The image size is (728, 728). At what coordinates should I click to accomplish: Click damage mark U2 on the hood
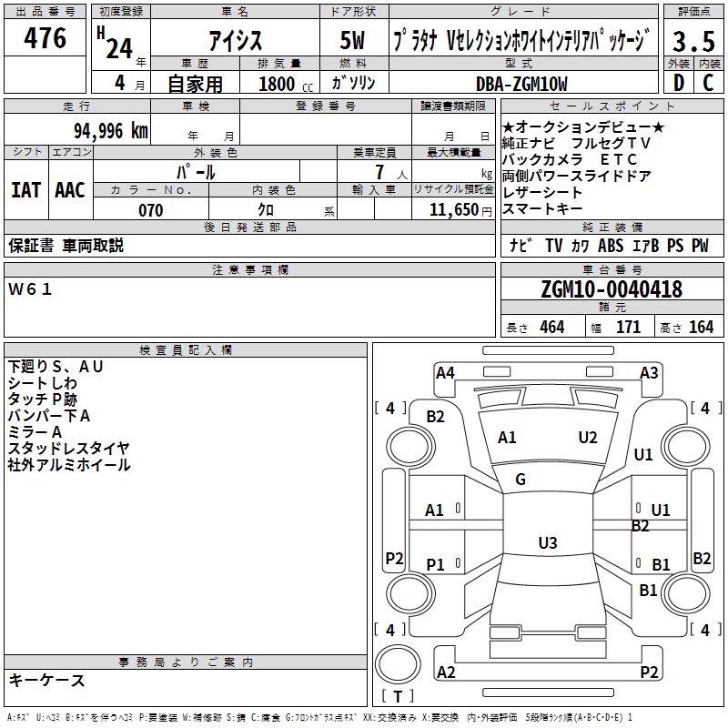[588, 438]
